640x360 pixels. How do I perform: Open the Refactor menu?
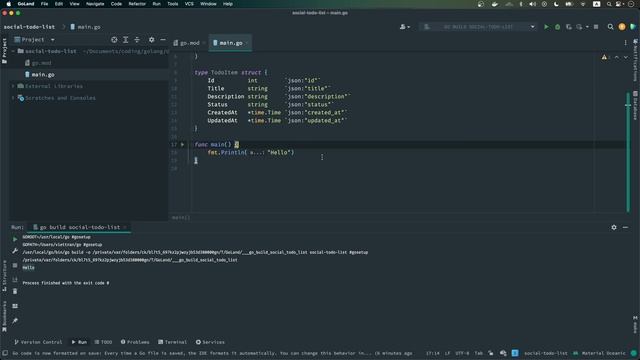click(x=137, y=4)
